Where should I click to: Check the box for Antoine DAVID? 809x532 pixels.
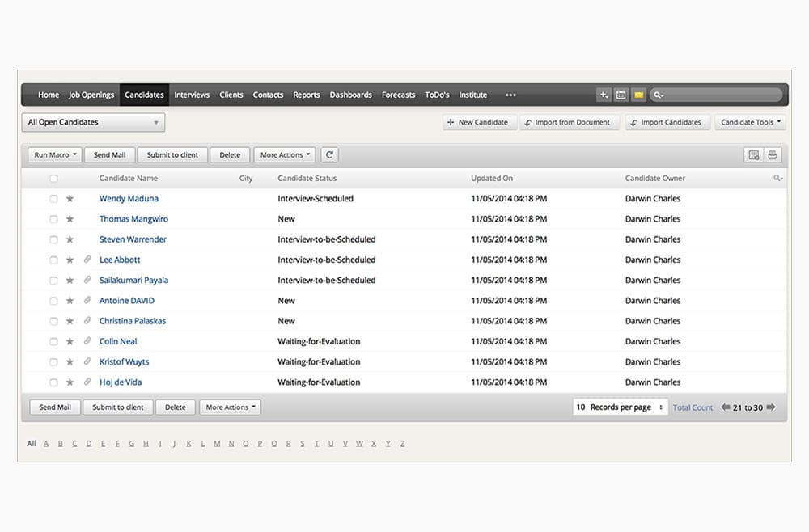click(53, 301)
